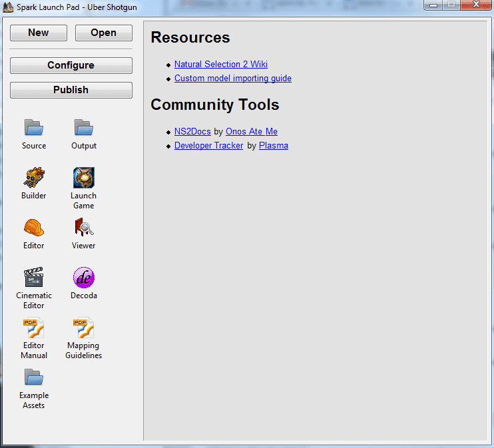
Task: Browse the Example Assets folder
Action: click(33, 378)
